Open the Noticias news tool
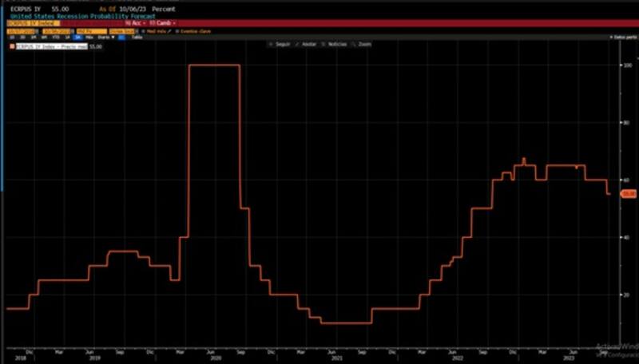Viewport: 639px width, 364px height. click(x=338, y=44)
